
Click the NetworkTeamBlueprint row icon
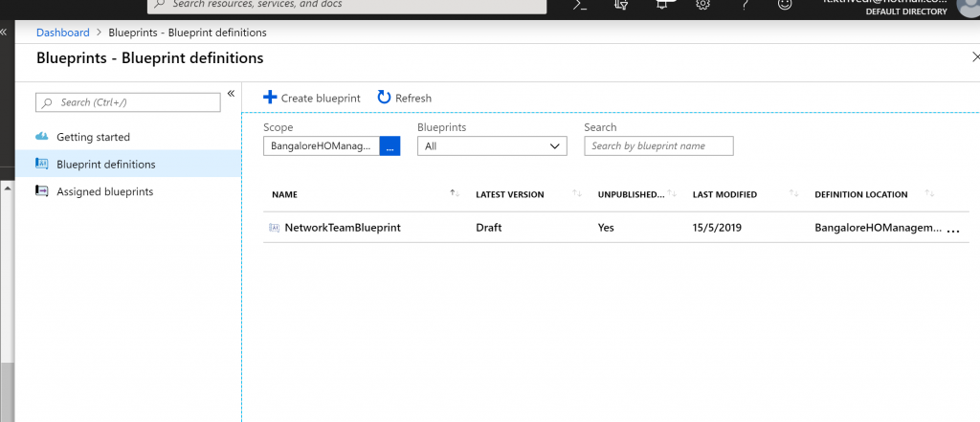click(275, 228)
